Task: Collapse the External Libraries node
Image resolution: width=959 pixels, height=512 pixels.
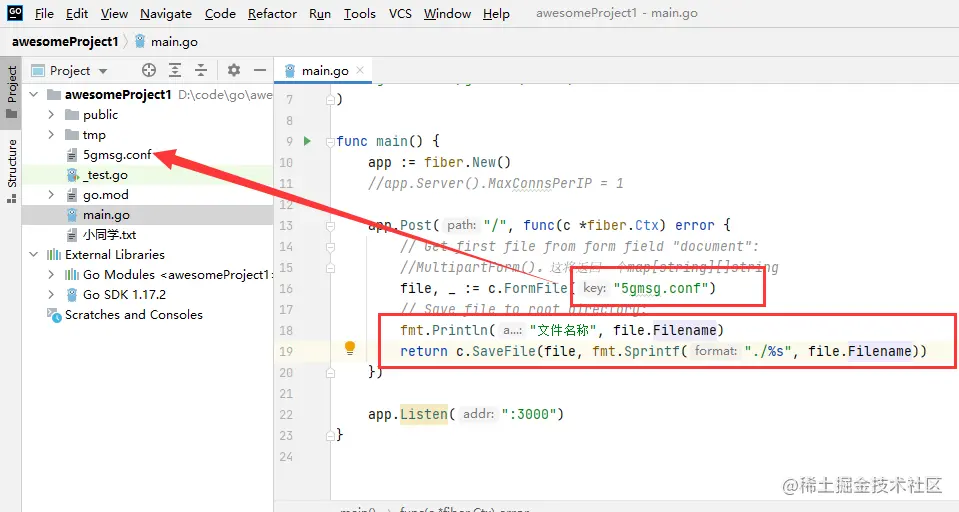Action: tap(34, 254)
